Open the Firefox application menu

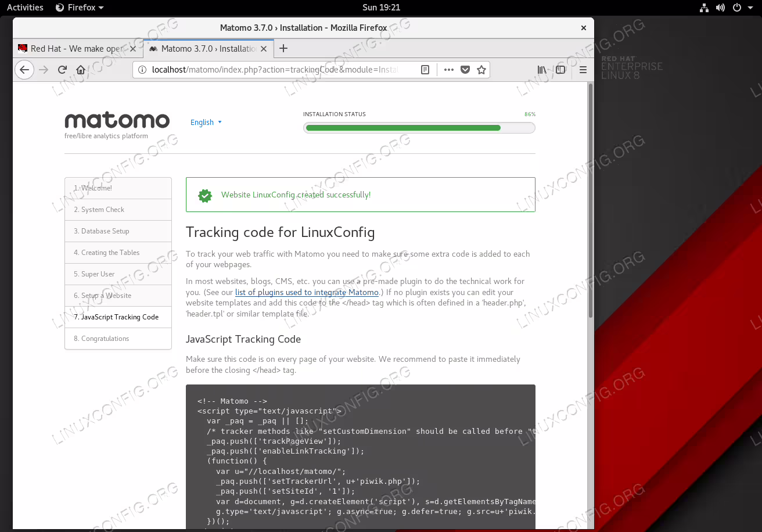coord(80,8)
